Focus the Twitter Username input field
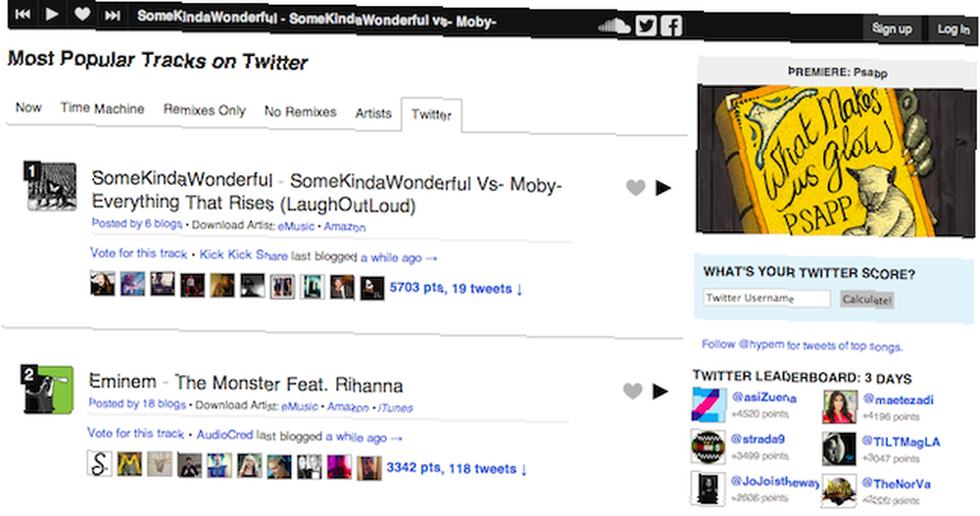 coord(767,299)
